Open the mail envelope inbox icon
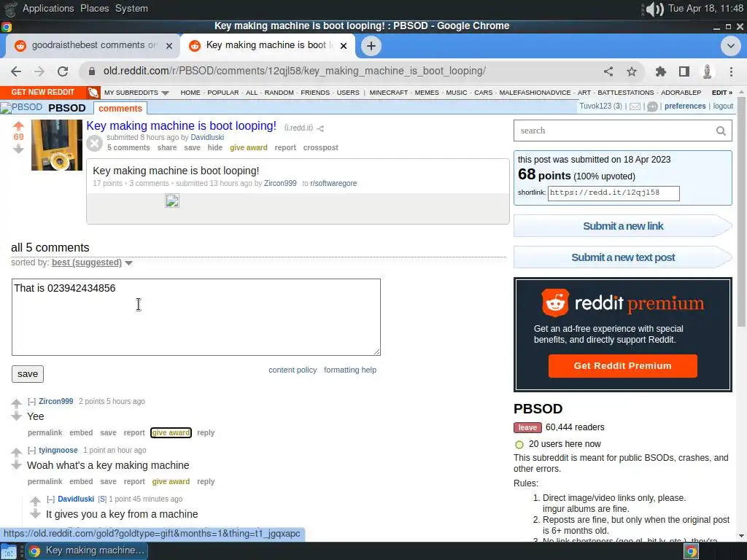The width and height of the screenshot is (747, 560). 635,106
